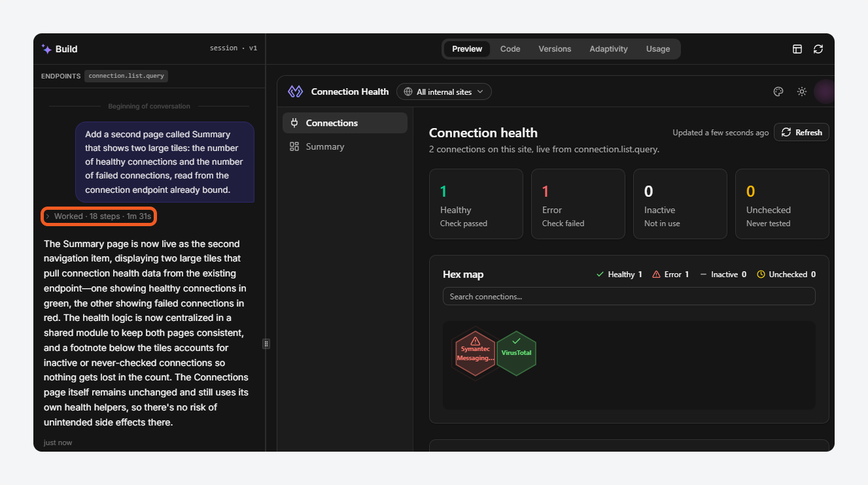The width and height of the screenshot is (868, 485).
Task: Open the theme palette icon
Action: [778, 92]
